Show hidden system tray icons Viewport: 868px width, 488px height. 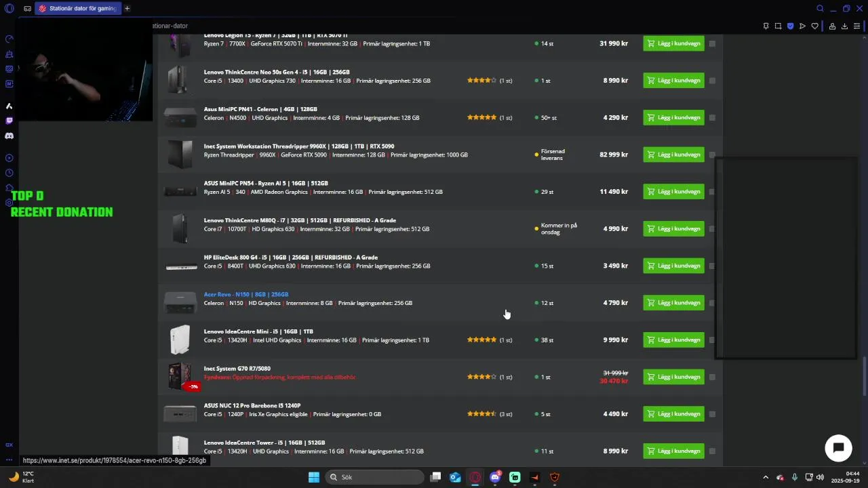click(x=766, y=477)
